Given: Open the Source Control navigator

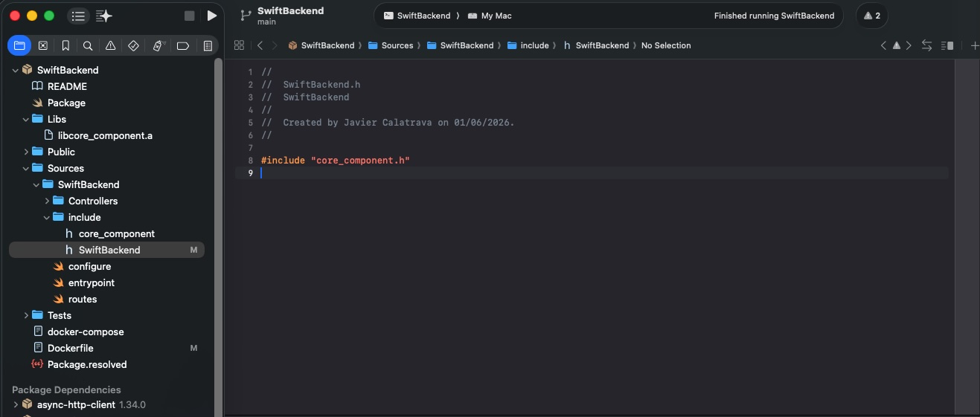Looking at the screenshot, I should (42, 45).
